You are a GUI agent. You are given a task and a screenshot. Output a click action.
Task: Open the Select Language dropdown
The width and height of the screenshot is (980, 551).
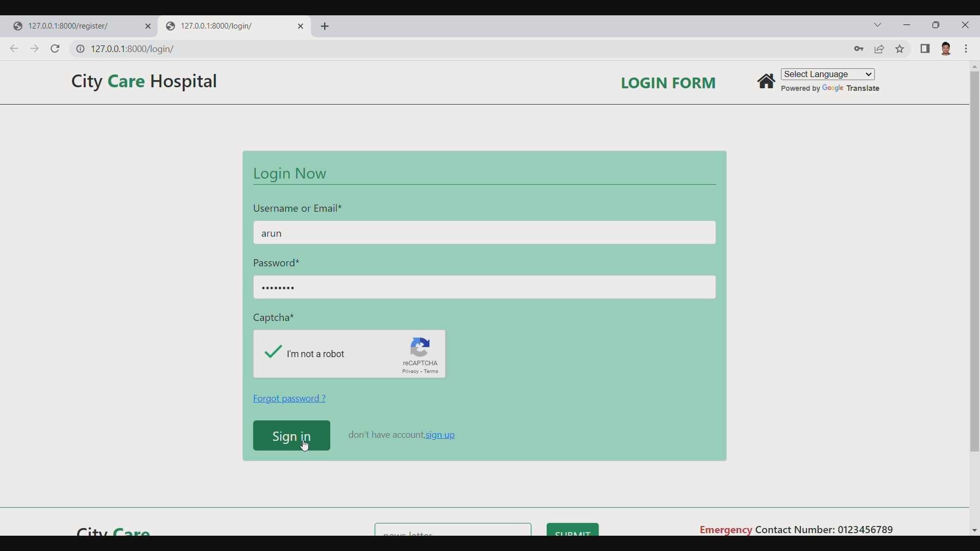click(828, 74)
